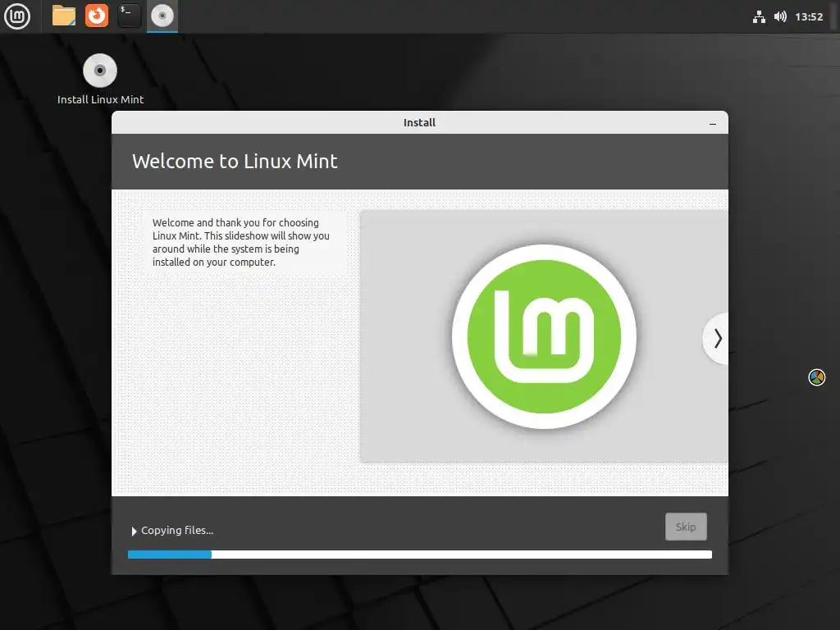
Task: Click the Copying files status label
Action: (177, 531)
